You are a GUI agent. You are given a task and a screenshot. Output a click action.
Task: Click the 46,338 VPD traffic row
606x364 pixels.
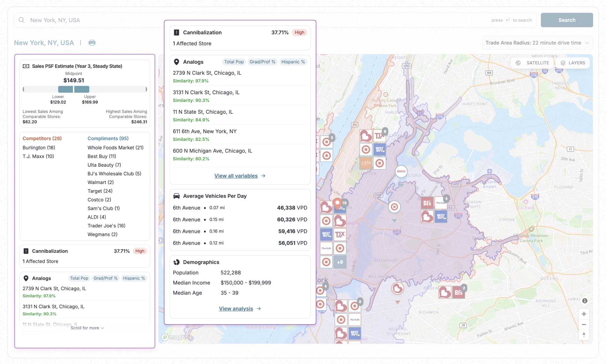pos(240,208)
